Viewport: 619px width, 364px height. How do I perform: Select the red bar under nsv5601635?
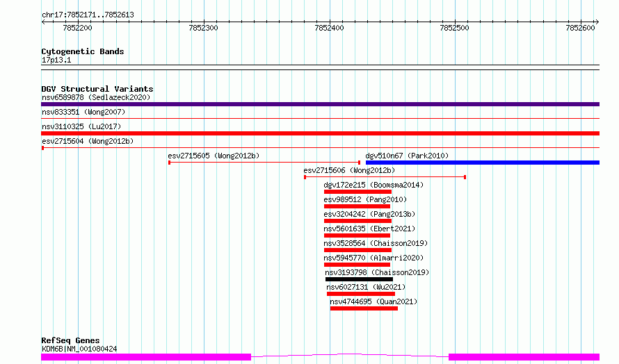pyautogui.click(x=357, y=235)
